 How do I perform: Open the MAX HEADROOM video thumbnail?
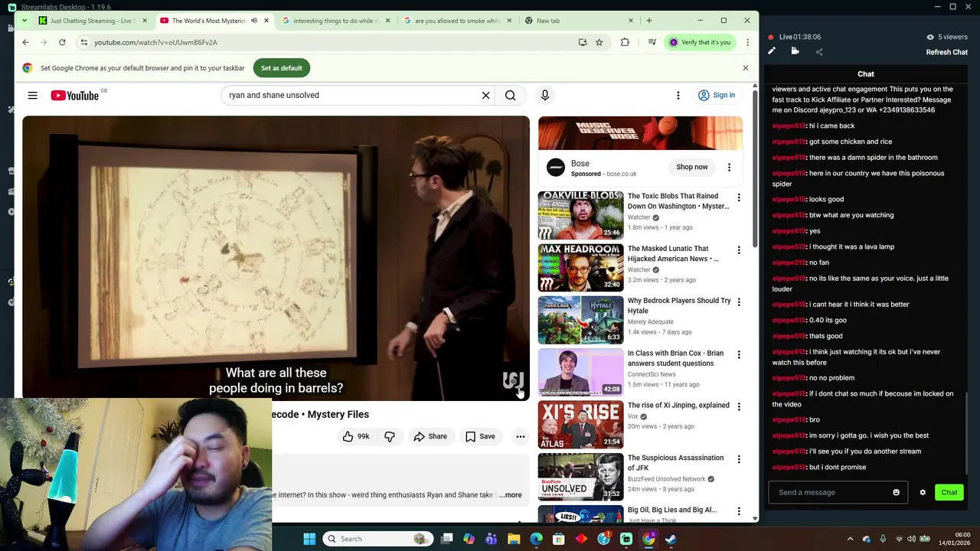[x=580, y=267]
